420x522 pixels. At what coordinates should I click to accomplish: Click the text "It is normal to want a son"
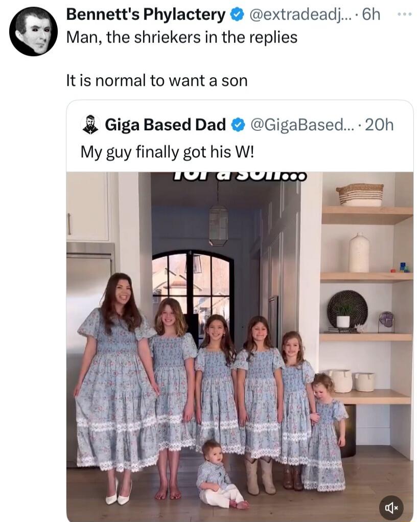pos(157,81)
